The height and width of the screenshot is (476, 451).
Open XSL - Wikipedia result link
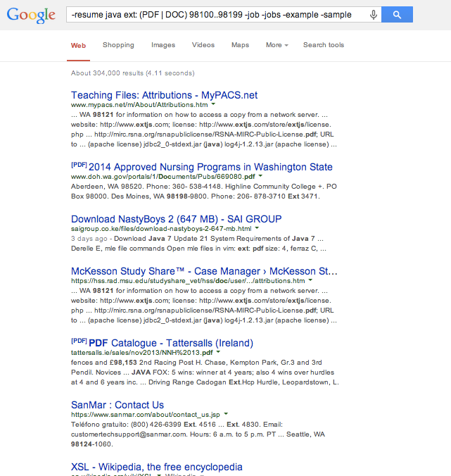156,467
